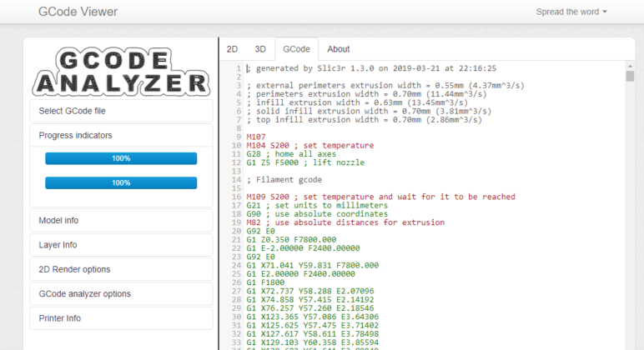
Task: Click the 'M82 ; use absolute distances' line
Action: tap(345, 222)
